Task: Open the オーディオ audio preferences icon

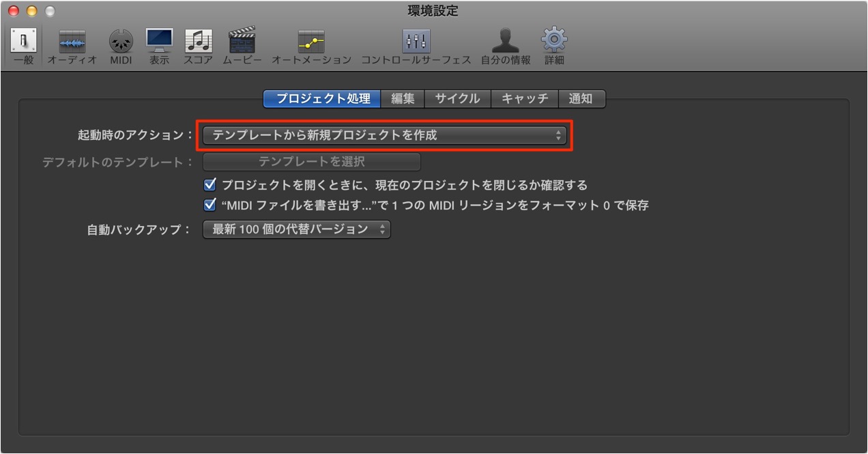Action: click(72, 46)
